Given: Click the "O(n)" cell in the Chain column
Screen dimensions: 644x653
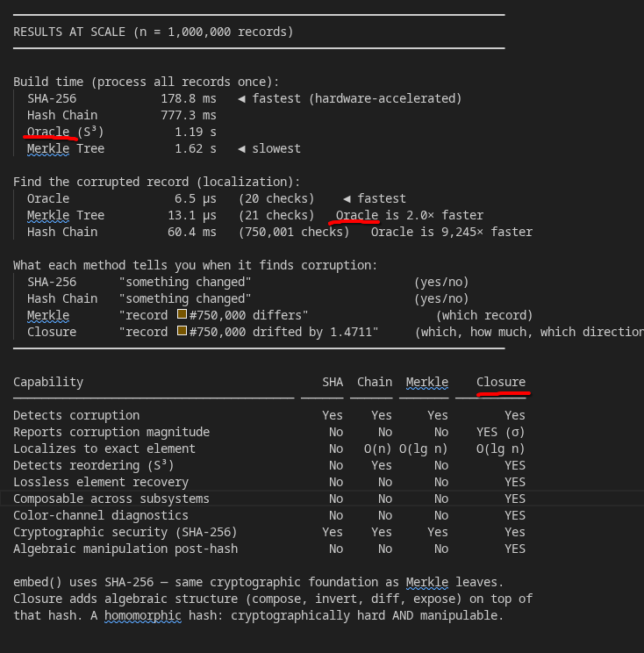Looking at the screenshot, I should [378, 448].
